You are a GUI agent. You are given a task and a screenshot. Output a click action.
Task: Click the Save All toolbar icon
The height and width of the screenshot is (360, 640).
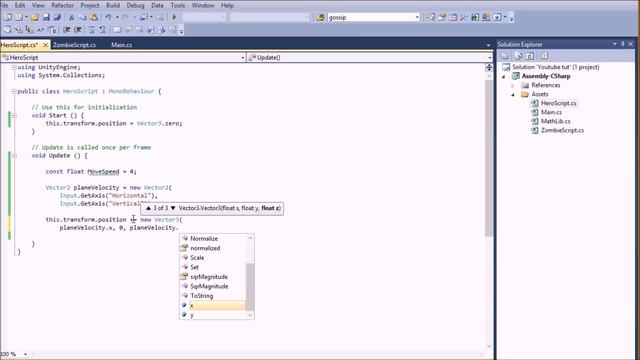[57, 17]
